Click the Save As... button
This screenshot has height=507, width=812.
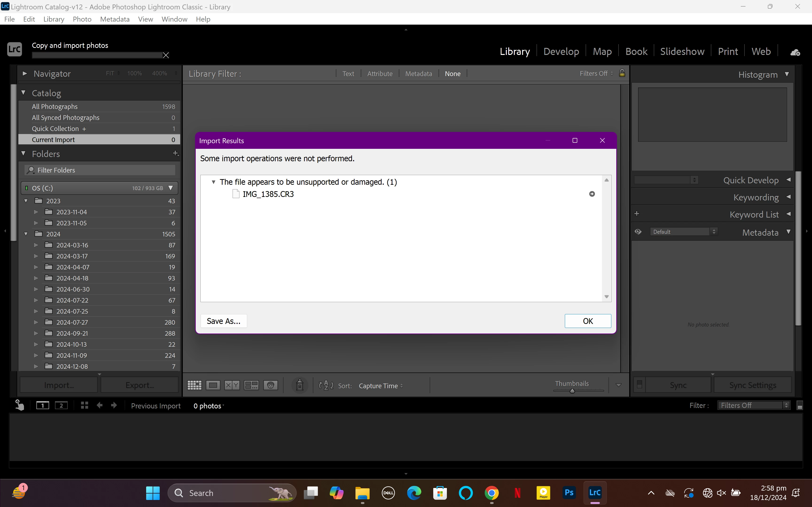[223, 321]
